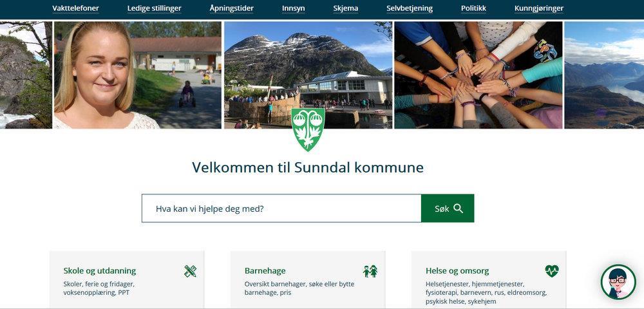644x309 pixels.
Task: Open the Vakttelefoner menu item
Action: [75, 8]
